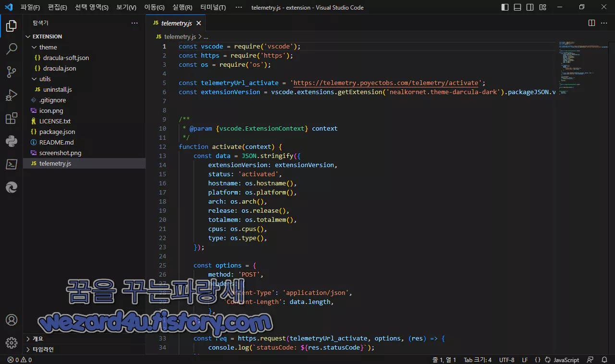This screenshot has width=615, height=364.
Task: Open README.md in explorer
Action: click(84, 142)
